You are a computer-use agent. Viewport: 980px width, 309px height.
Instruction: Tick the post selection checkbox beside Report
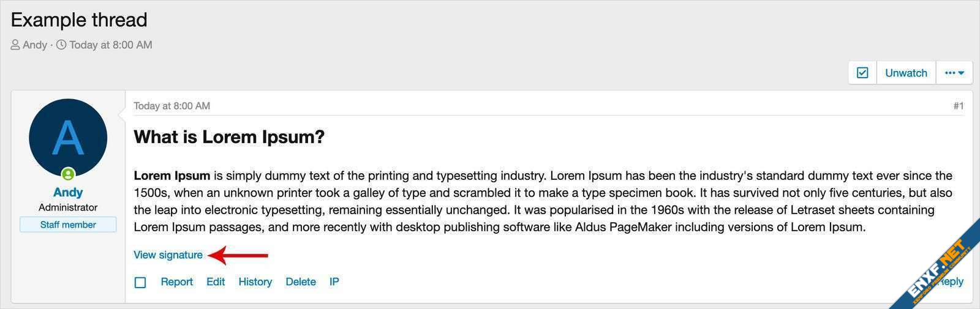[140, 283]
